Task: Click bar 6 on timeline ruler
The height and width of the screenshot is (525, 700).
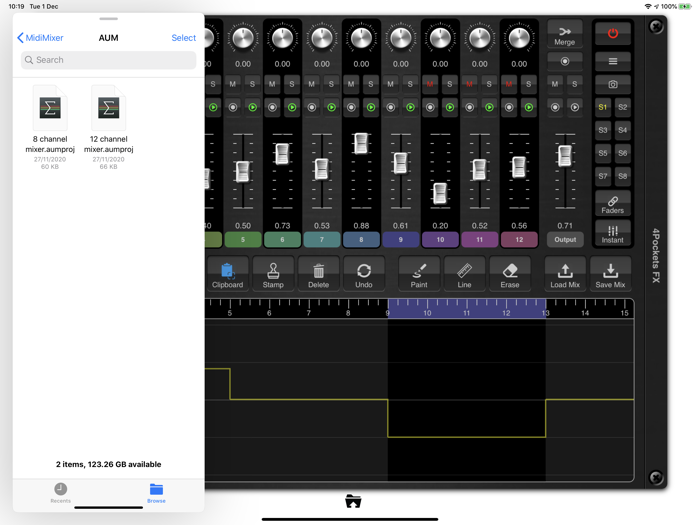Action: point(269,313)
